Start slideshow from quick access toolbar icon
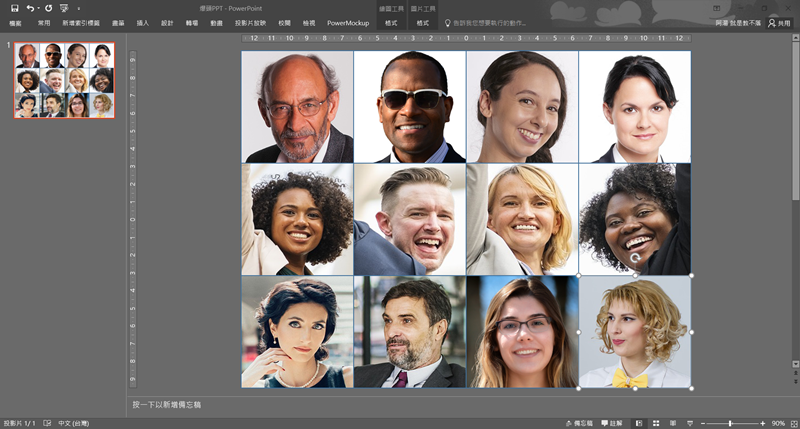Screen dimensions: 800x429 (64, 8)
